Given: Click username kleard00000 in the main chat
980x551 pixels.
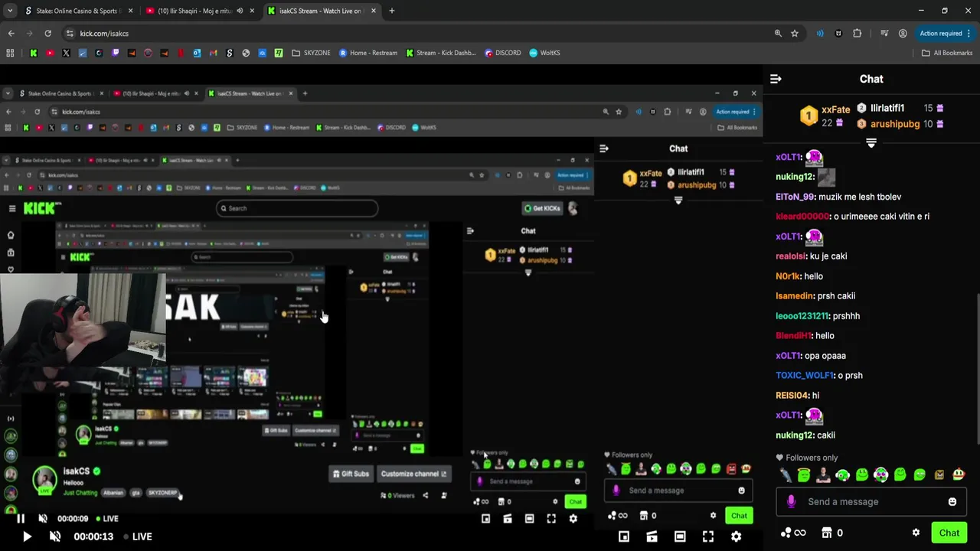Looking at the screenshot, I should (802, 217).
